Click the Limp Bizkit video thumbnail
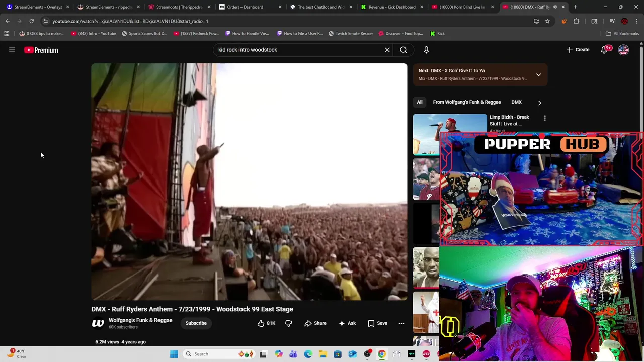644x362 pixels. pos(450,134)
